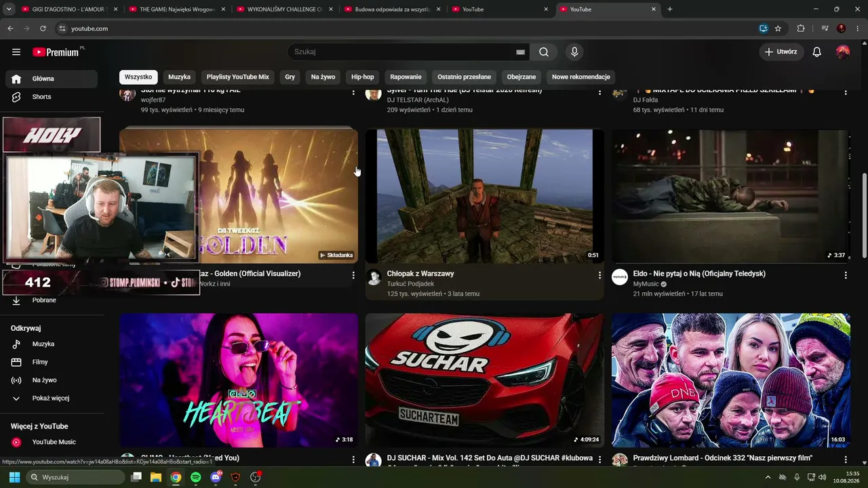Viewport: 868px width, 488px height.
Task: Play the Prawdziwy Lombard thumbnail
Action: click(x=731, y=380)
